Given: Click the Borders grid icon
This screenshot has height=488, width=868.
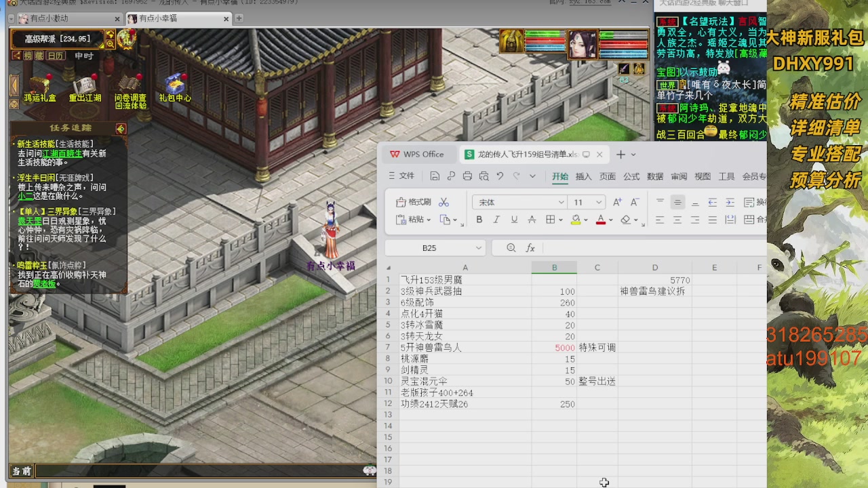Looking at the screenshot, I should coord(550,220).
